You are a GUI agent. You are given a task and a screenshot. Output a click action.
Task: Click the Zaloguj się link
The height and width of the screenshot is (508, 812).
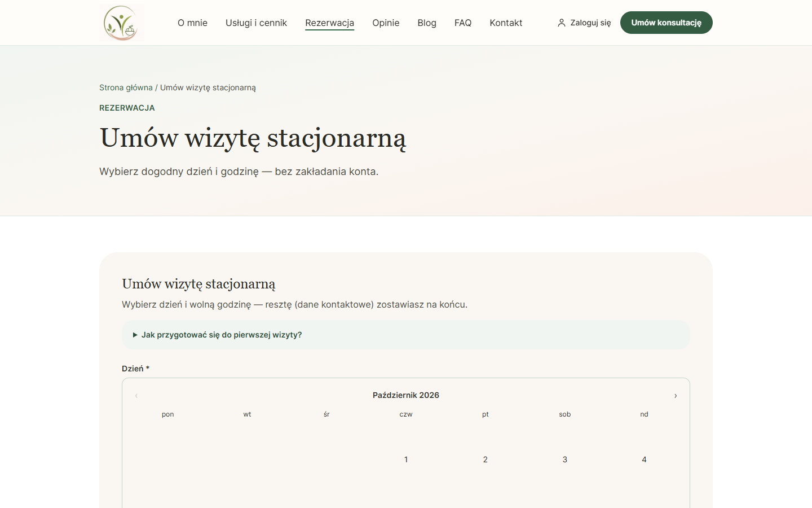tap(584, 23)
